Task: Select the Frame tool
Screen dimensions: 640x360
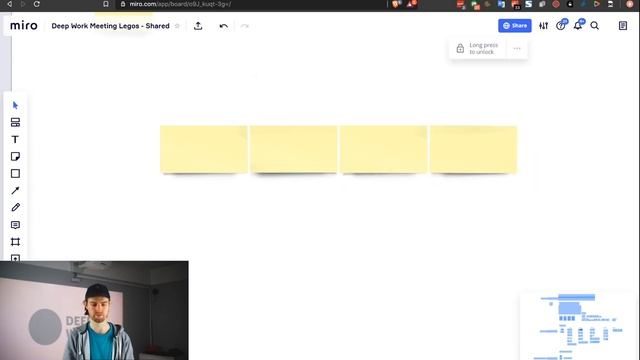Action: coord(15,242)
